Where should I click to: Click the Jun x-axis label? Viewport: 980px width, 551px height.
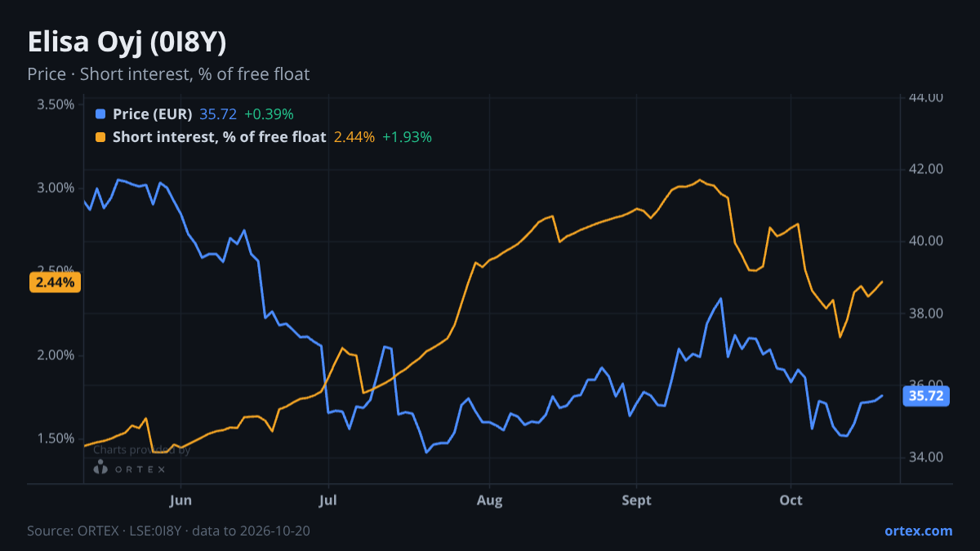181,500
